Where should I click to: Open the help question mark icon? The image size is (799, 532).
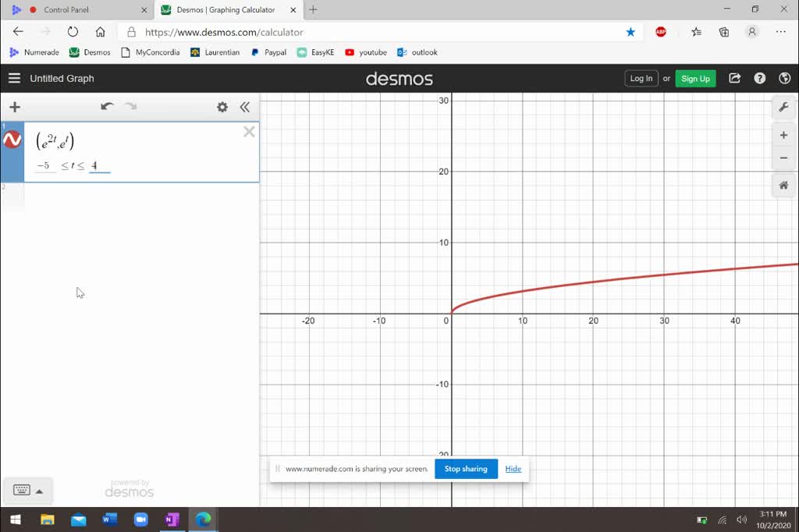tap(759, 78)
